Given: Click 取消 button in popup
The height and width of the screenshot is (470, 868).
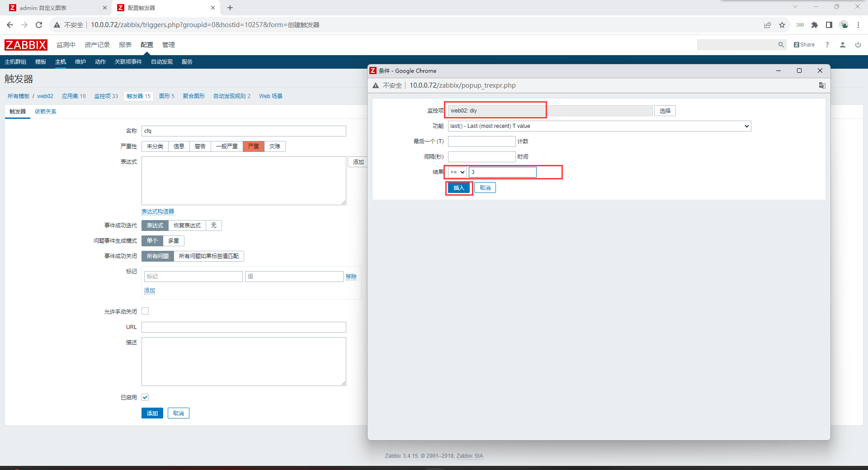Looking at the screenshot, I should coord(485,188).
